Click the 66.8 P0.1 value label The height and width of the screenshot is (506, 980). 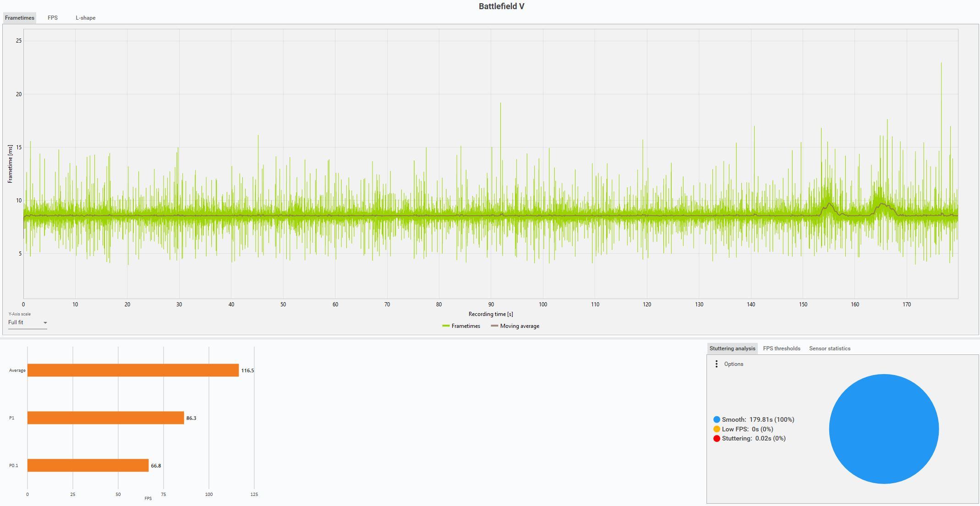click(x=156, y=466)
